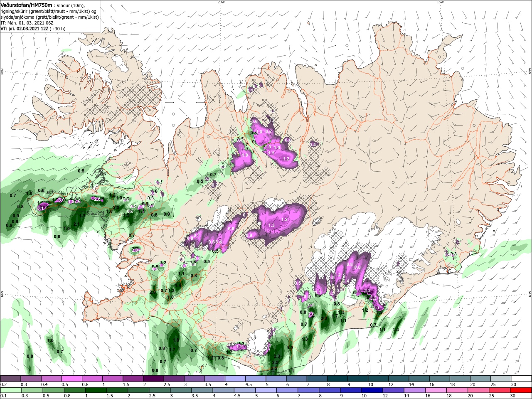
Task: Pick the 25–30 crimson rain scale swatch
Action: 500,390
